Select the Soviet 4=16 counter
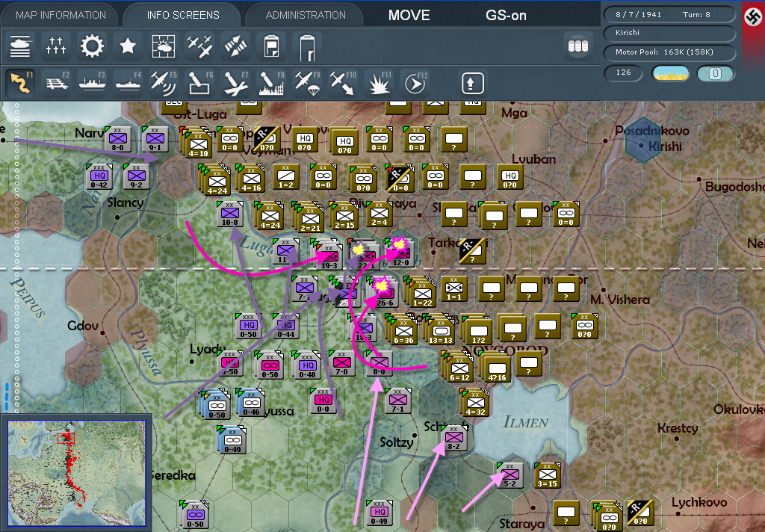Screen dimensions: 765x532 tap(251, 178)
